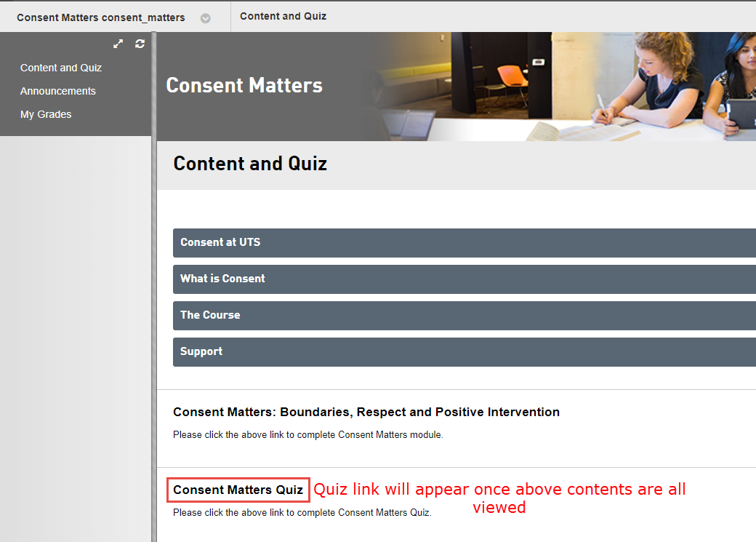The image size is (756, 542).
Task: Refresh the course menu with the refresh icon
Action: pyautogui.click(x=140, y=44)
